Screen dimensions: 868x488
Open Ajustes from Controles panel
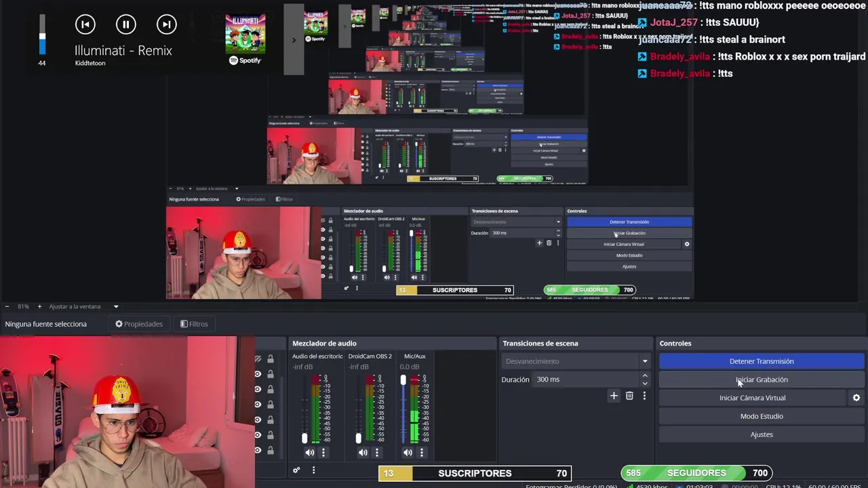[762, 434]
